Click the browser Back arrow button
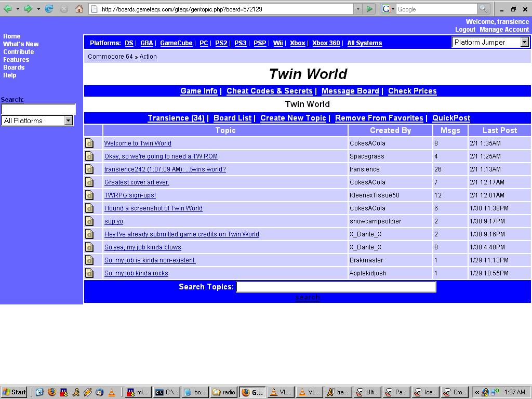The height and width of the screenshot is (399, 532). [x=8, y=9]
